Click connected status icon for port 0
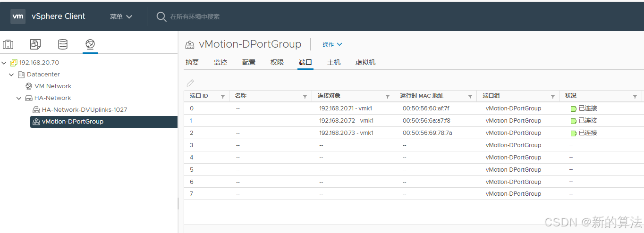 pyautogui.click(x=573, y=108)
